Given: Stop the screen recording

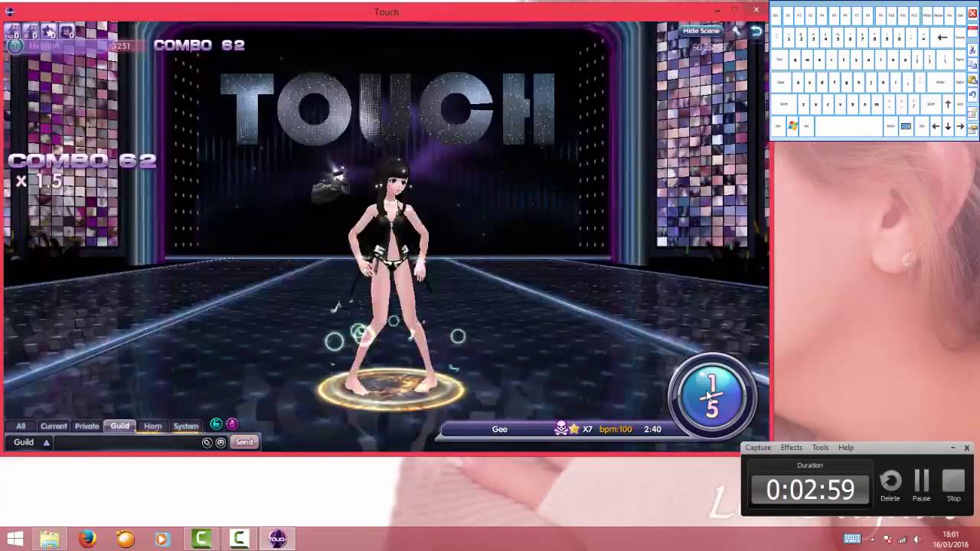Looking at the screenshot, I should 954,486.
